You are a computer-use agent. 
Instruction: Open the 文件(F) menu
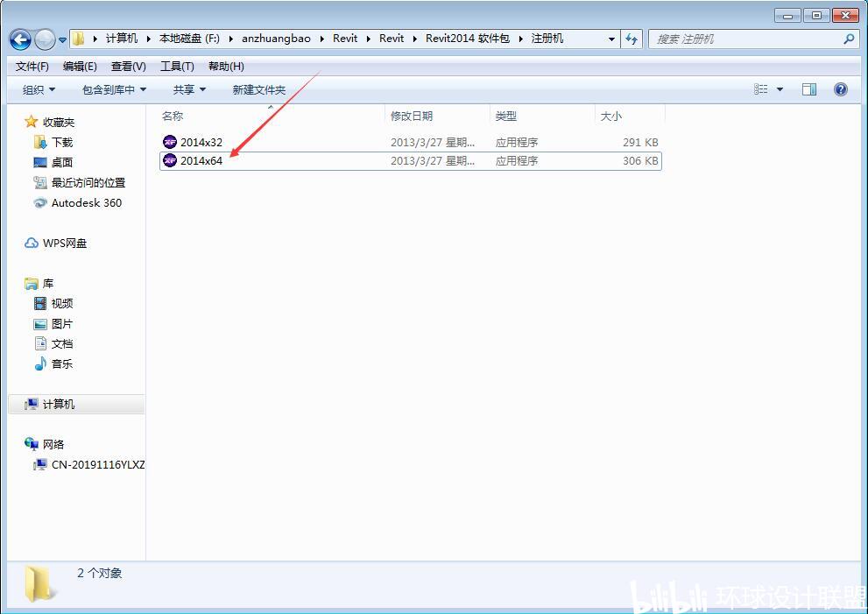point(32,67)
